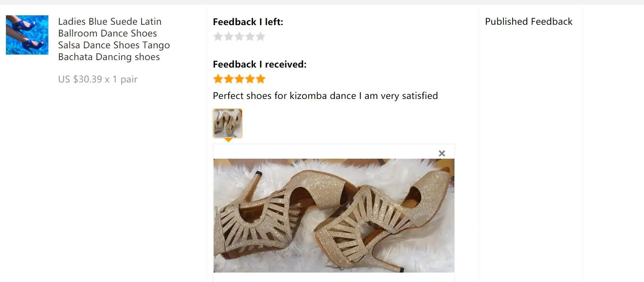Click the US $30.39 x 1 pair price
Viewport: 644px width, 282px height.
[x=98, y=79]
